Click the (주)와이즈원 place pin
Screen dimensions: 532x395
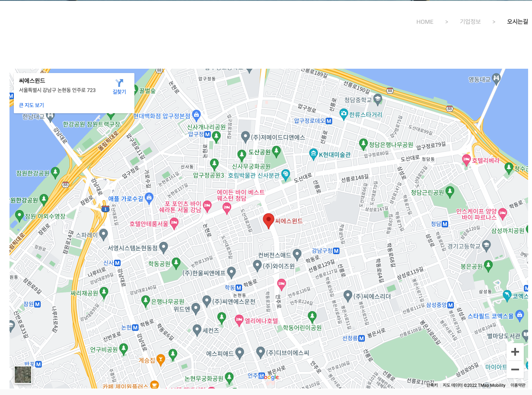point(258,265)
